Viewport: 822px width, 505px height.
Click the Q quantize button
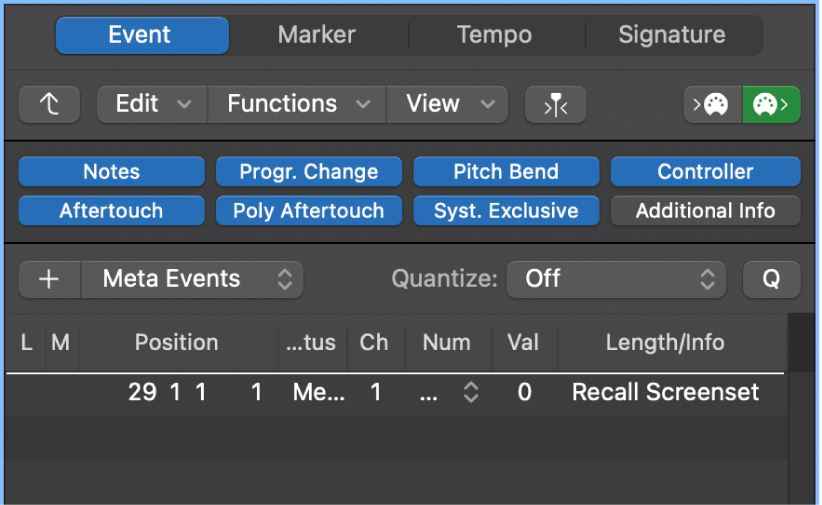click(772, 279)
